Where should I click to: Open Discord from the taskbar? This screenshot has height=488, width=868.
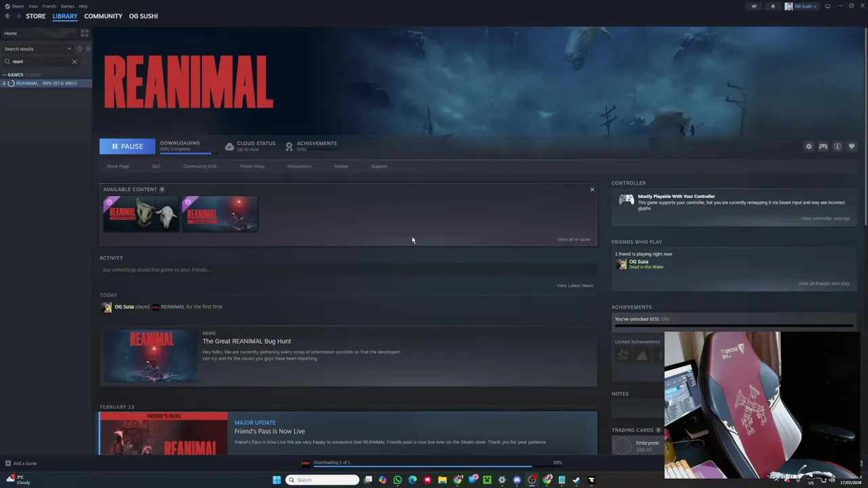tap(517, 480)
